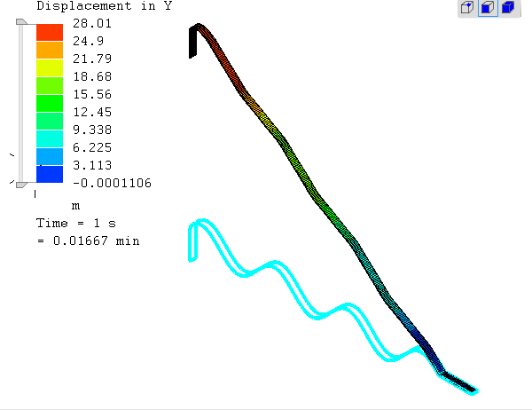Viewport: 532px width, 410px height.
Task: Click the vertical legend slider track
Action: [21, 103]
